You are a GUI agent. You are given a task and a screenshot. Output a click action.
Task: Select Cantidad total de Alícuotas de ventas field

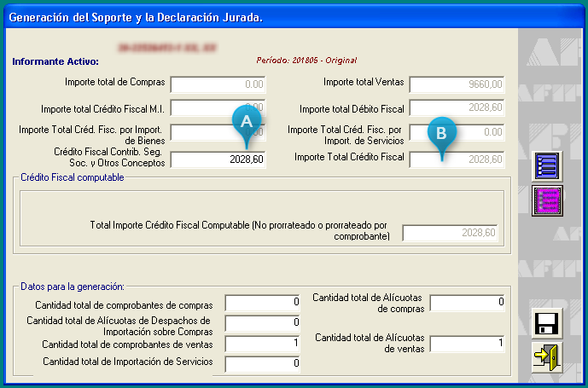tap(469, 344)
